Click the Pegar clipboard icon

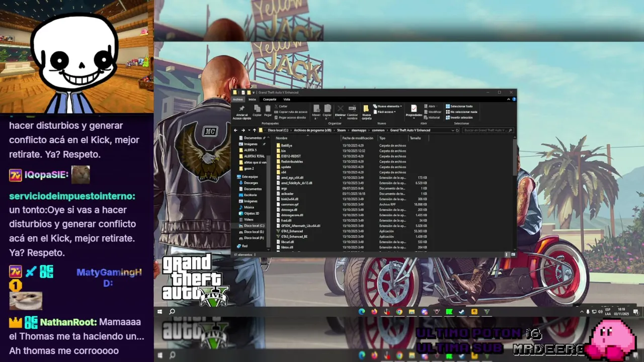(x=268, y=109)
